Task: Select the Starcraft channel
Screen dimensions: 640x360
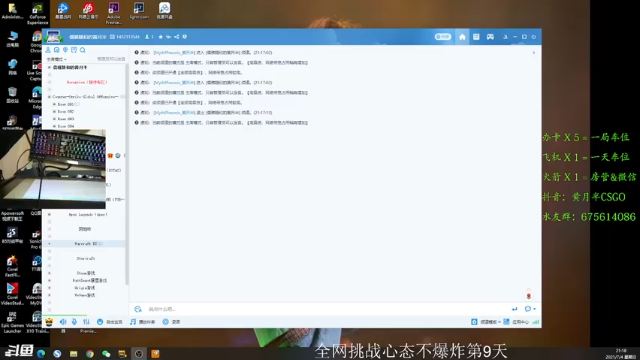Action: pos(86,258)
